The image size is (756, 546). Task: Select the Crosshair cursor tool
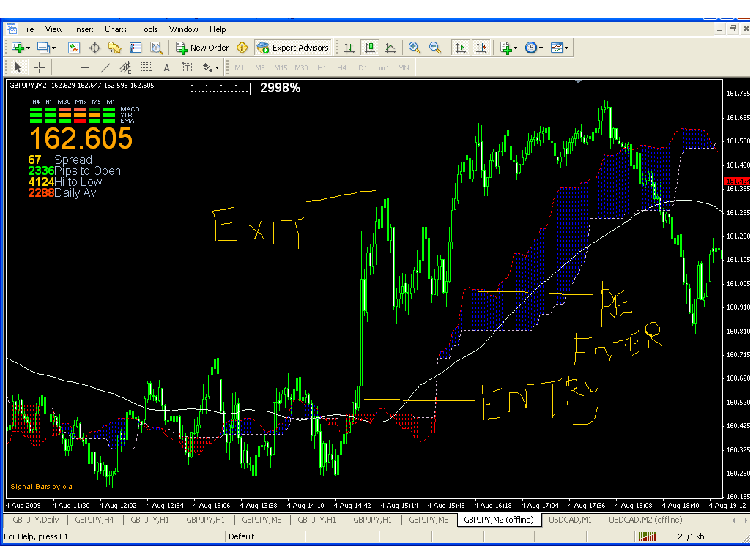[x=39, y=67]
